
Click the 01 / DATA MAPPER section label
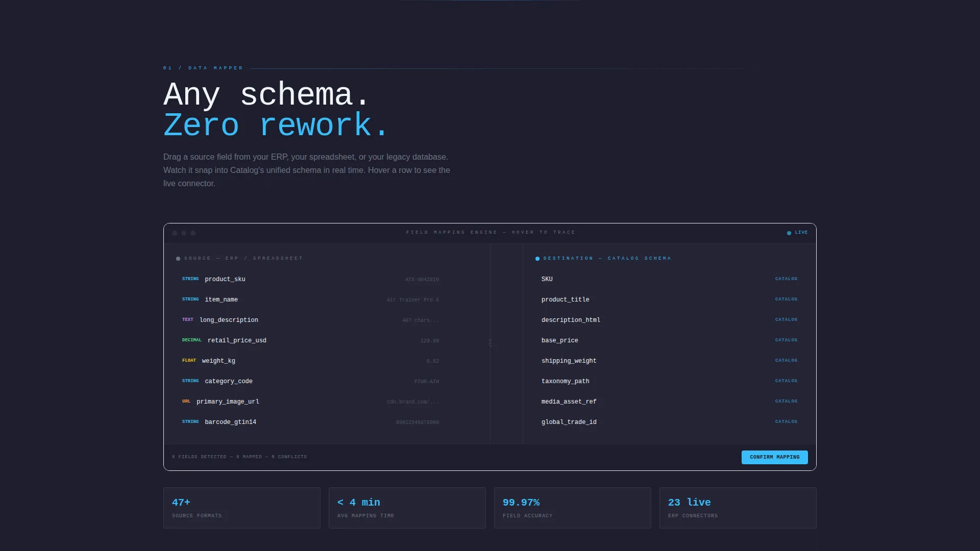coord(203,68)
